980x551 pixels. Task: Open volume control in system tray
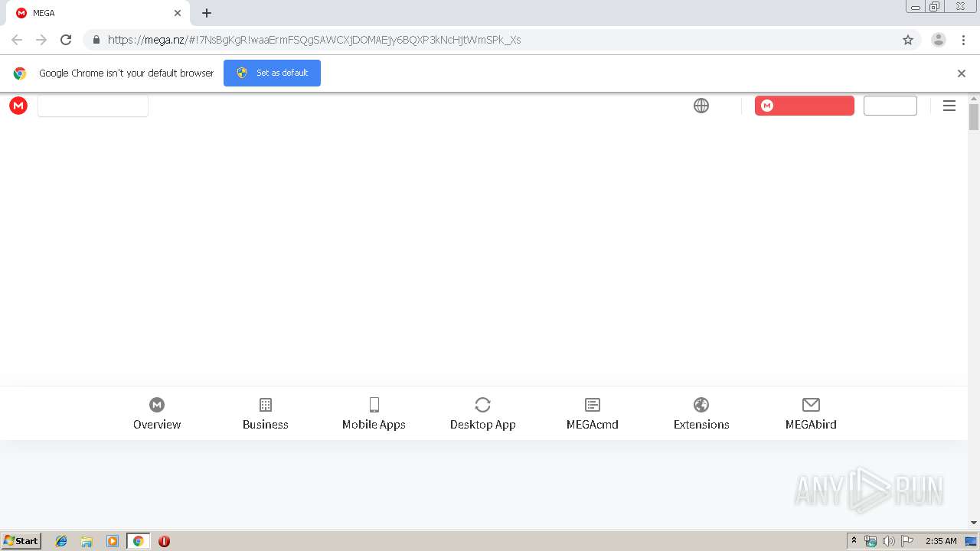click(x=889, y=541)
